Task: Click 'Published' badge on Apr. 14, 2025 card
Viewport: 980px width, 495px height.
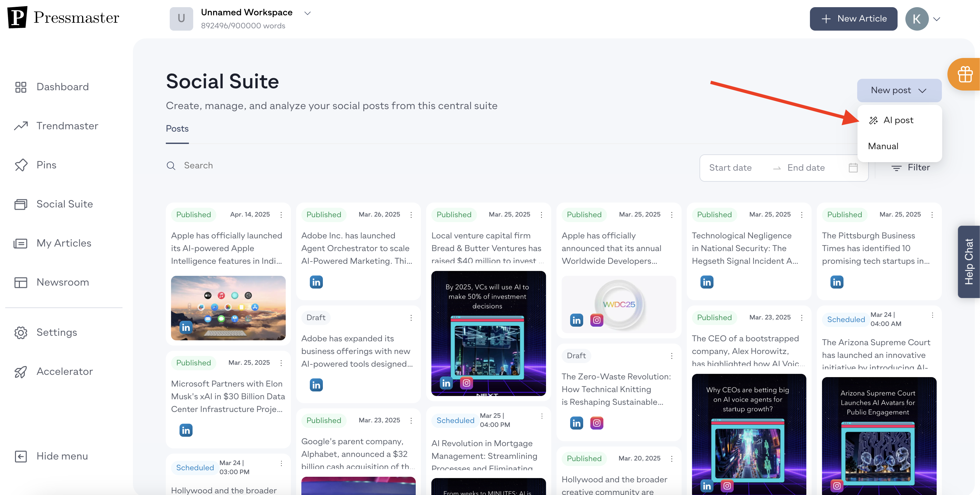Action: (x=193, y=215)
